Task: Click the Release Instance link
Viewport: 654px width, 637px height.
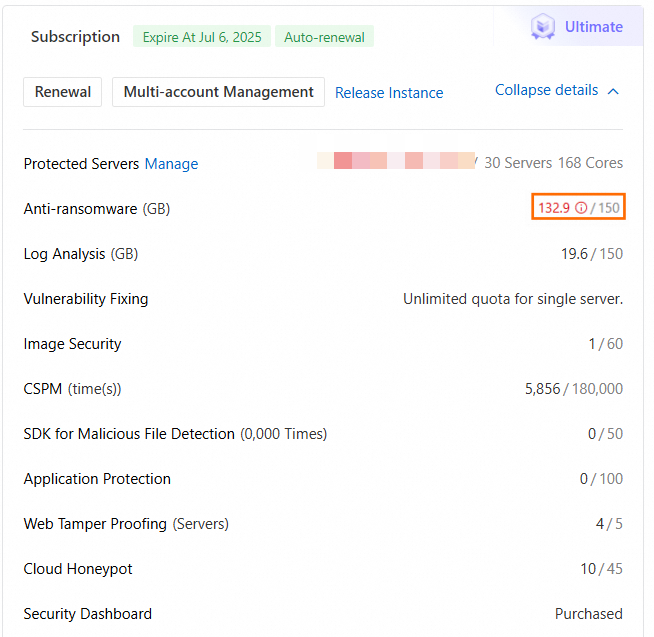Action: pyautogui.click(x=389, y=93)
